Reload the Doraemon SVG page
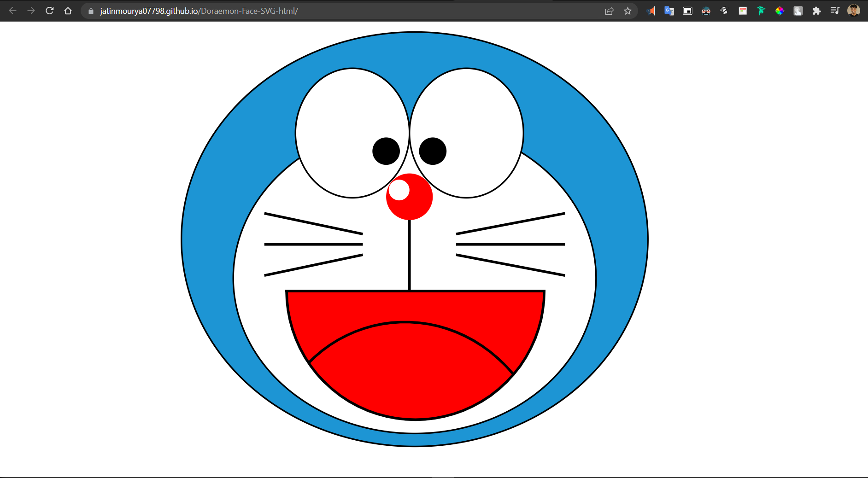868x478 pixels. click(x=50, y=11)
